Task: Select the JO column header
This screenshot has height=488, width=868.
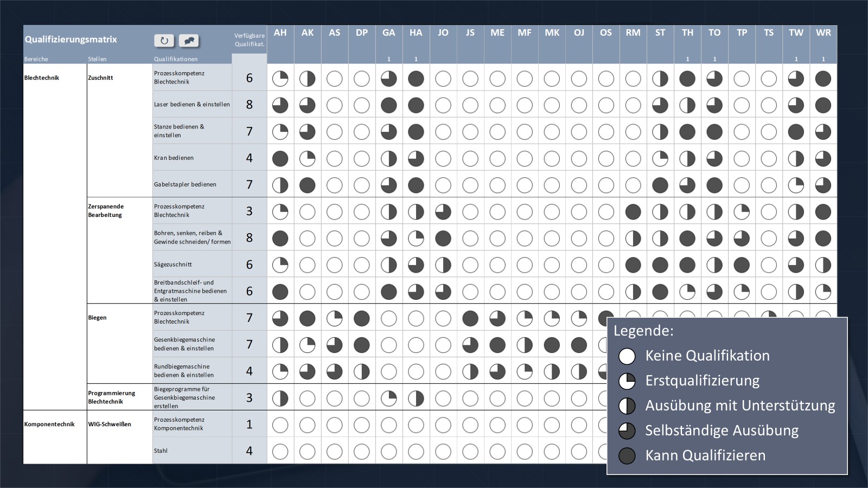Action: [443, 33]
